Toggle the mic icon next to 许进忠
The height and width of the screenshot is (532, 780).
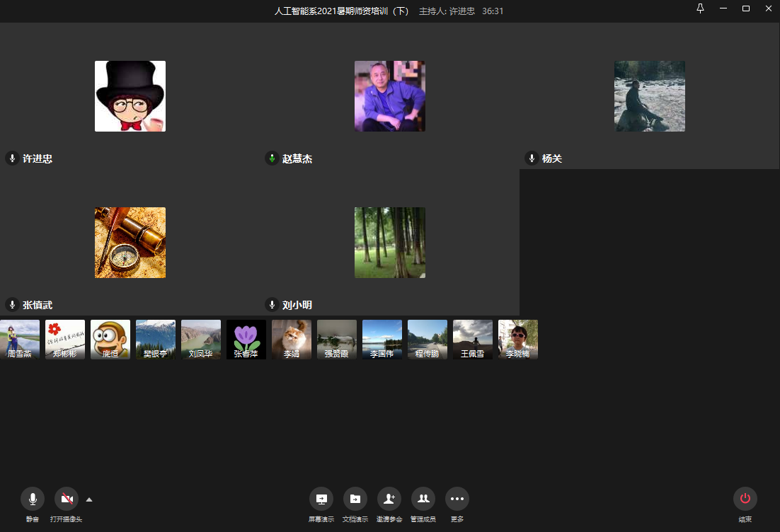[12, 158]
